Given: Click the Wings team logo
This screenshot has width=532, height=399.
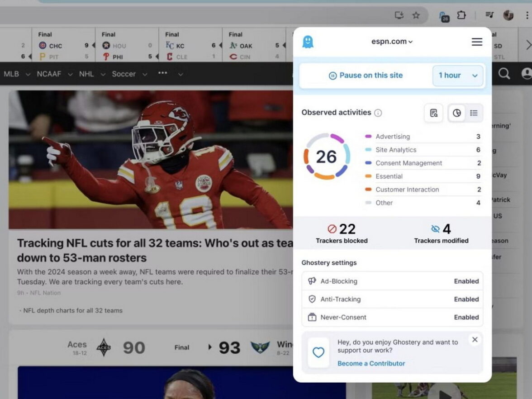Looking at the screenshot, I should [x=260, y=347].
